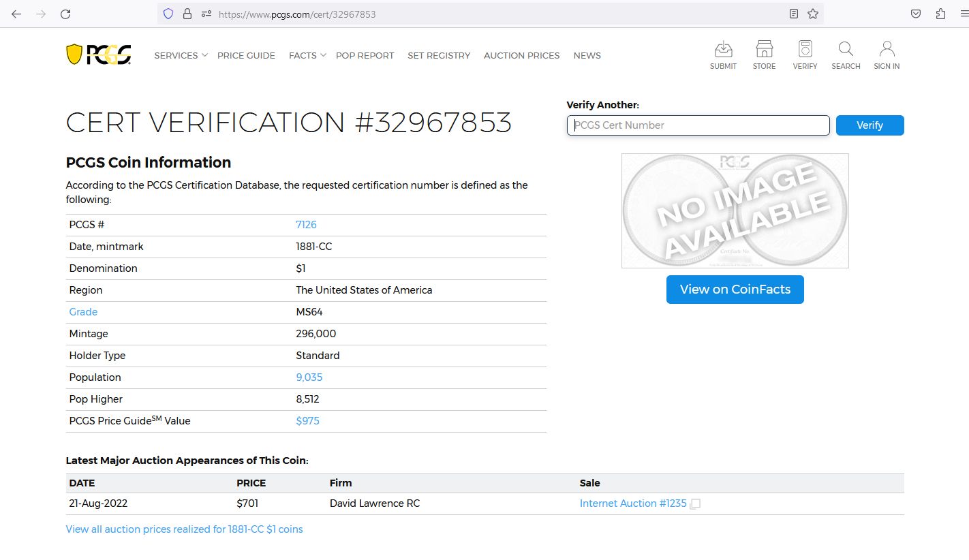The width and height of the screenshot is (969, 560).
Task: Select the Denomination value $1
Action: [301, 268]
